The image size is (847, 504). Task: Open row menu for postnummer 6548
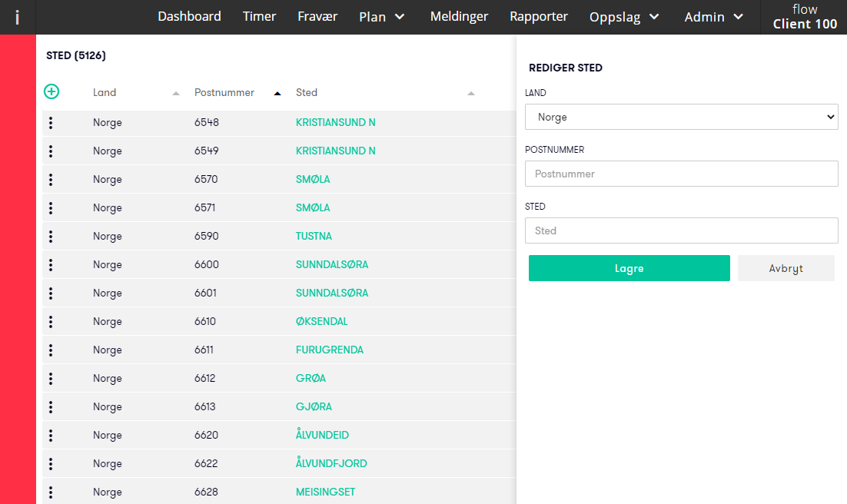[x=51, y=123]
